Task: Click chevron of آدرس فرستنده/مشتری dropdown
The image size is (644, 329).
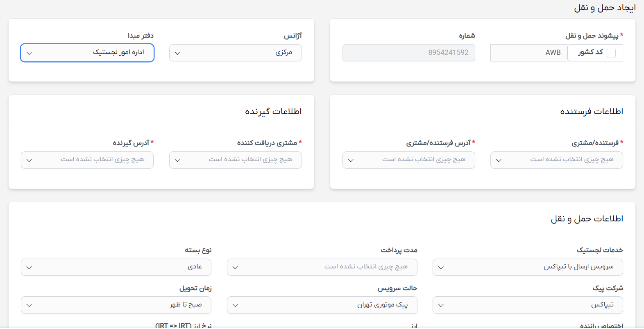Action: pos(351,160)
